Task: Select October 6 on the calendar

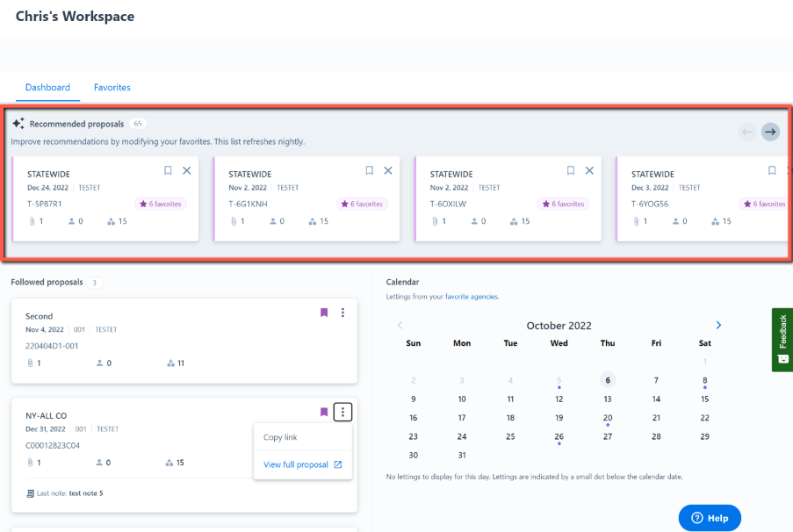Action: click(x=607, y=379)
